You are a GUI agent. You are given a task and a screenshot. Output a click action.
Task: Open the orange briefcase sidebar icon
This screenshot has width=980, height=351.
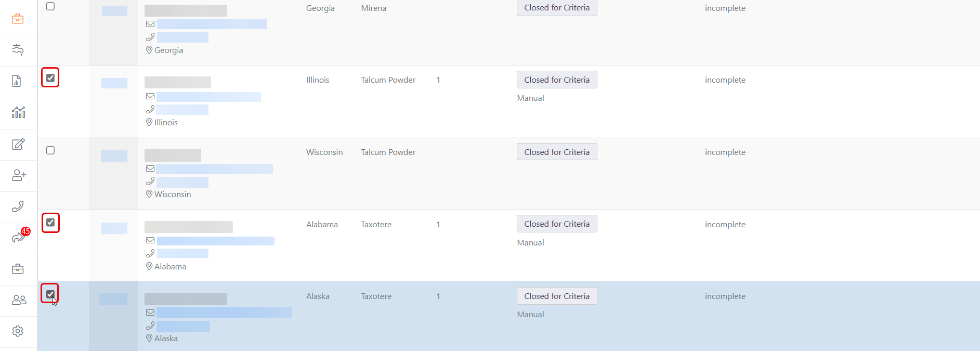pos(18,19)
